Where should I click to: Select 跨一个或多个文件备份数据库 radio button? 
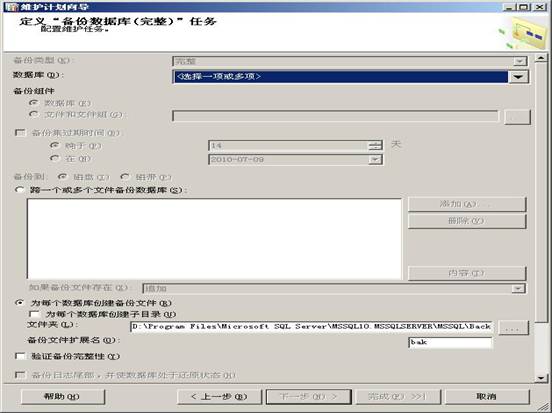[x=19, y=190]
